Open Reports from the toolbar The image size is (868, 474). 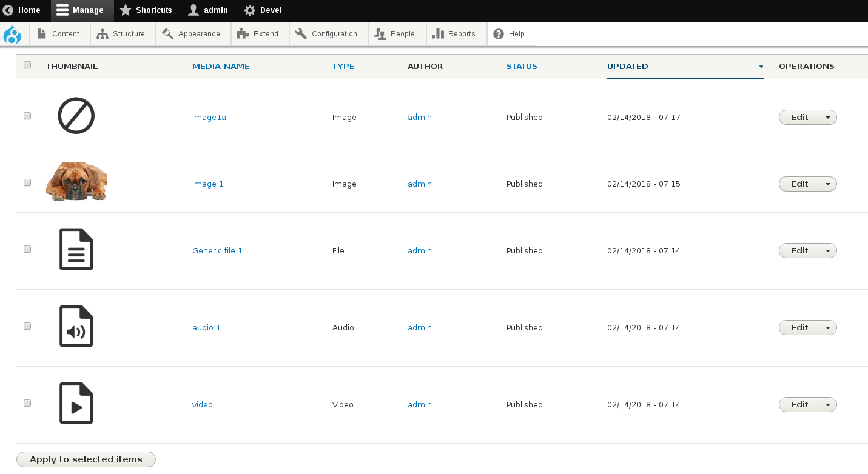[x=455, y=34]
